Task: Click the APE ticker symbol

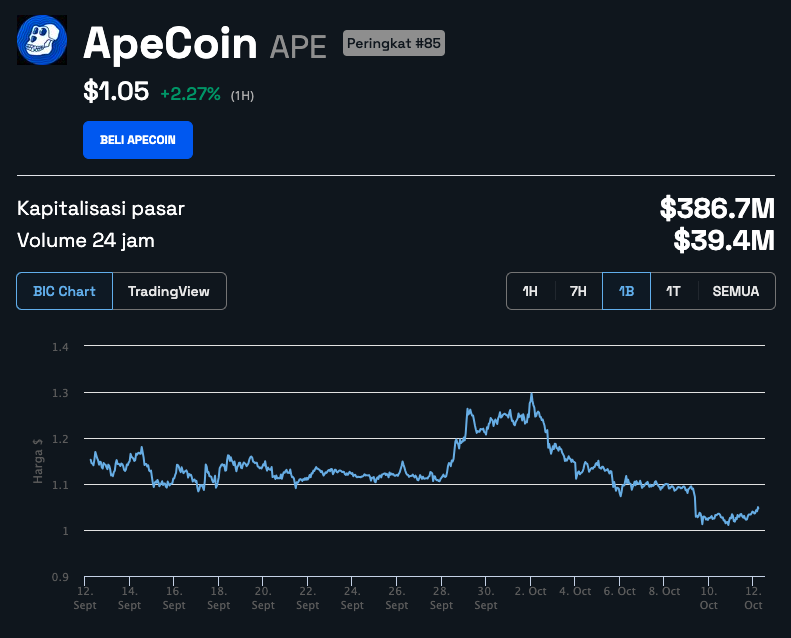Action: coord(298,46)
